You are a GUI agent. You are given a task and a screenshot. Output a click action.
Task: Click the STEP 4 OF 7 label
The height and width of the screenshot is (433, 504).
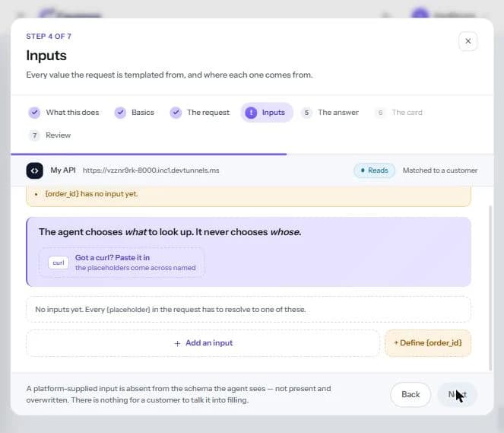49,37
